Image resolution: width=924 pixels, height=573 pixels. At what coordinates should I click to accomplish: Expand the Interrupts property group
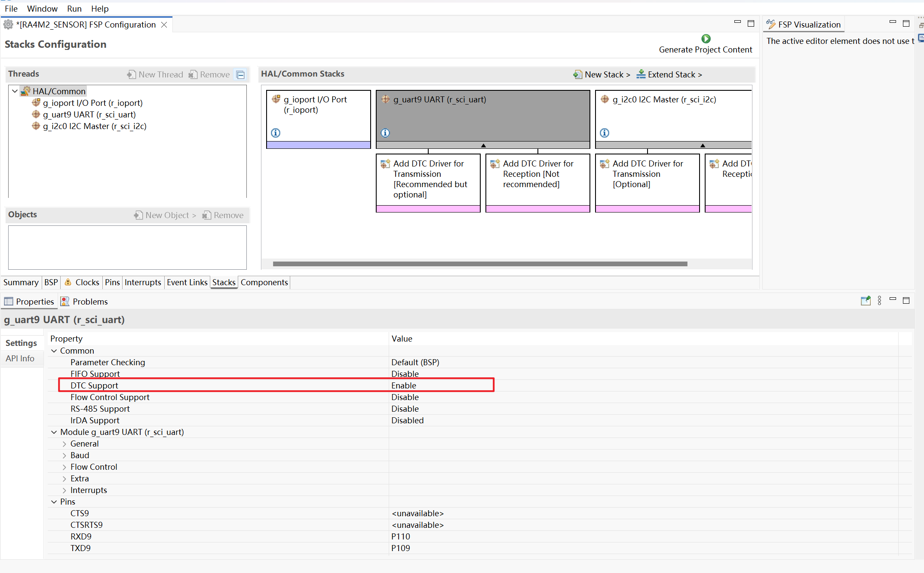64,490
